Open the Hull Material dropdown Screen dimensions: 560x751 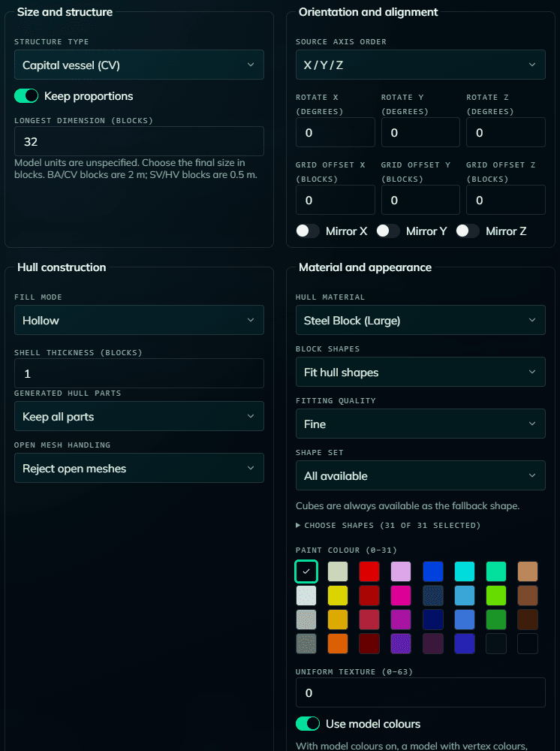click(420, 320)
